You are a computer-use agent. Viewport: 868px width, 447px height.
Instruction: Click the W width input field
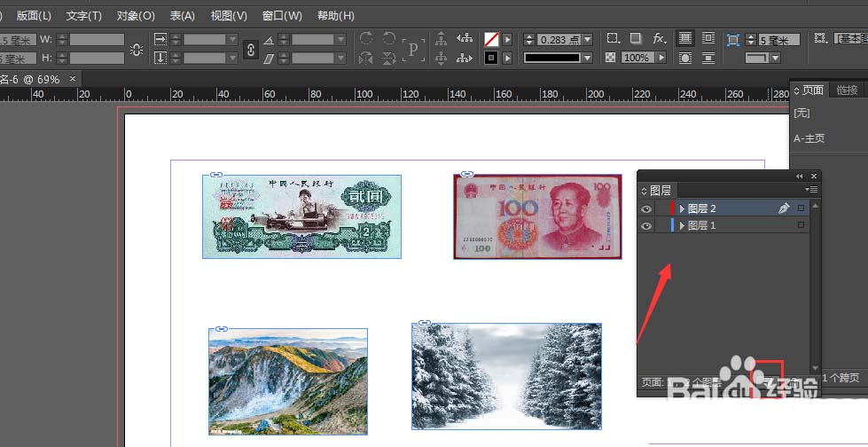click(x=97, y=39)
